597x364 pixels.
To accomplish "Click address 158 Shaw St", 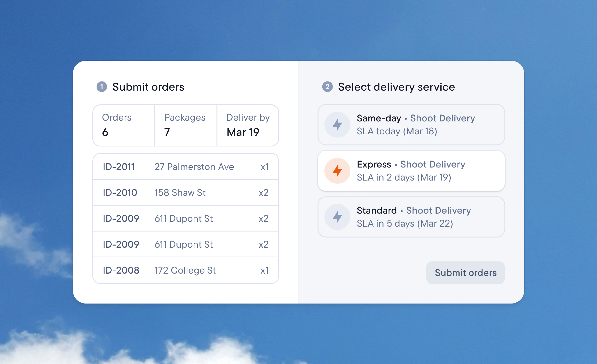I will (x=180, y=193).
